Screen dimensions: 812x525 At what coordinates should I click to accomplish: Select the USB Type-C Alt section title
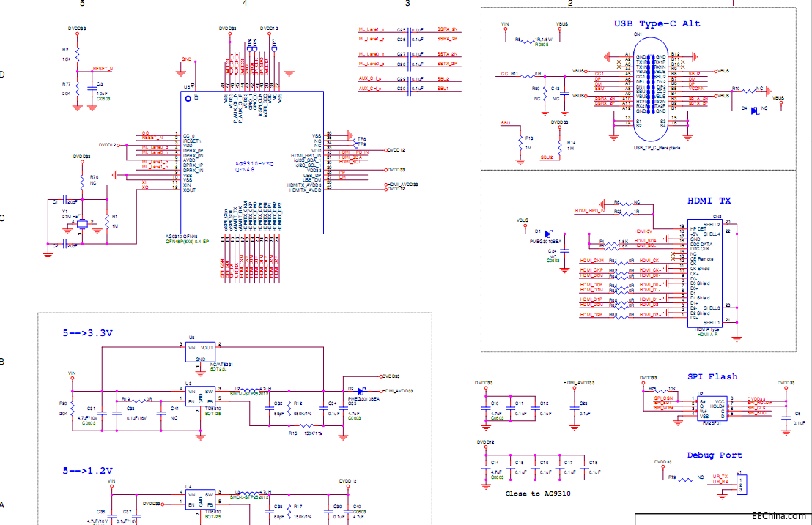click(x=657, y=23)
